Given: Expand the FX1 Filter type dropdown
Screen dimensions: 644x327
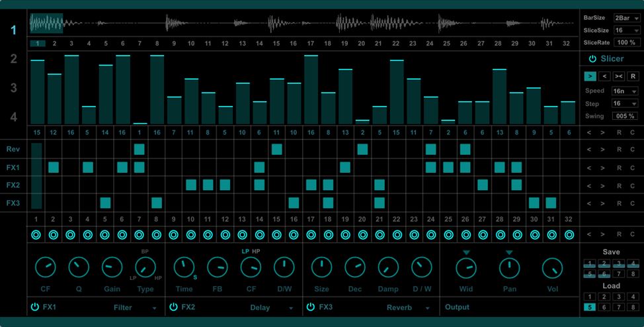Looking at the screenshot, I should [x=154, y=308].
